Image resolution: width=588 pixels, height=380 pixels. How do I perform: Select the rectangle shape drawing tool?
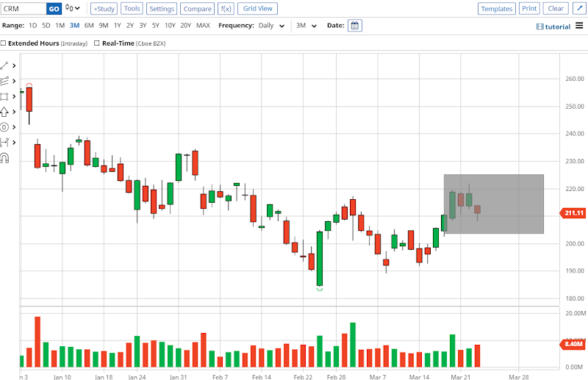[x=4, y=96]
